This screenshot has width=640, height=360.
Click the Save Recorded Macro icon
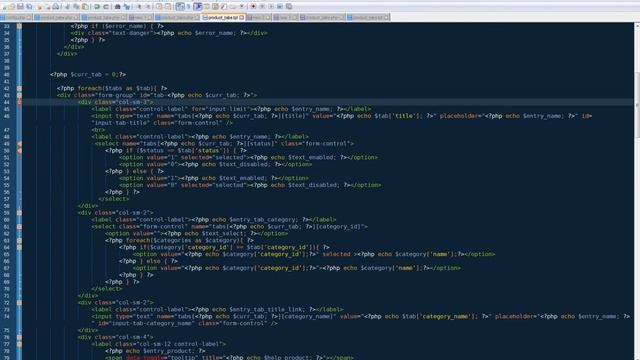[x=289, y=7]
